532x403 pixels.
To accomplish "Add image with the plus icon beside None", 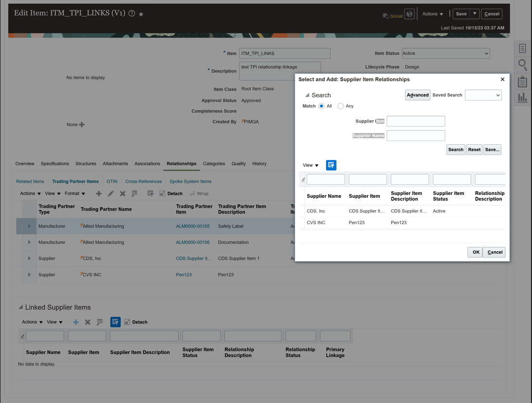I will click(82, 124).
